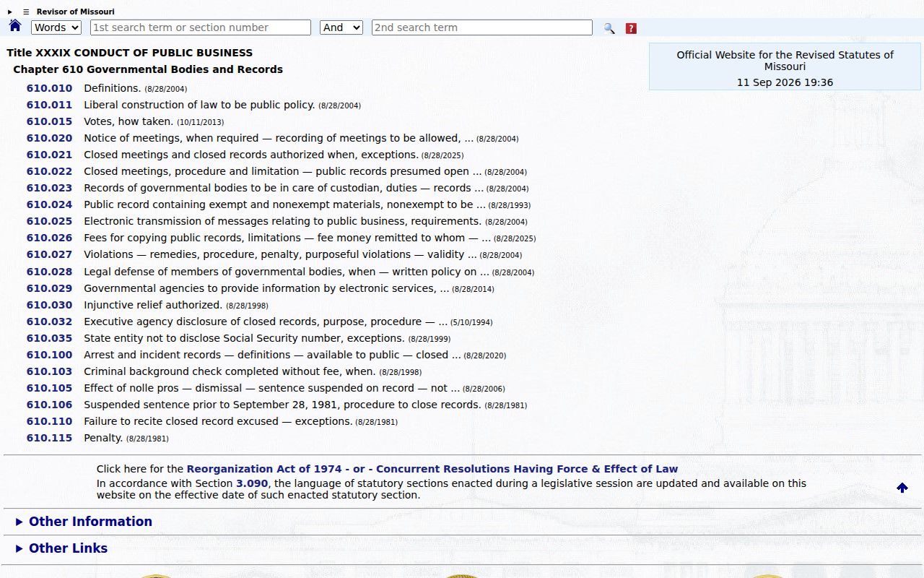Jump to top with blue up arrow
The width and height of the screenshot is (924, 578).
[902, 488]
